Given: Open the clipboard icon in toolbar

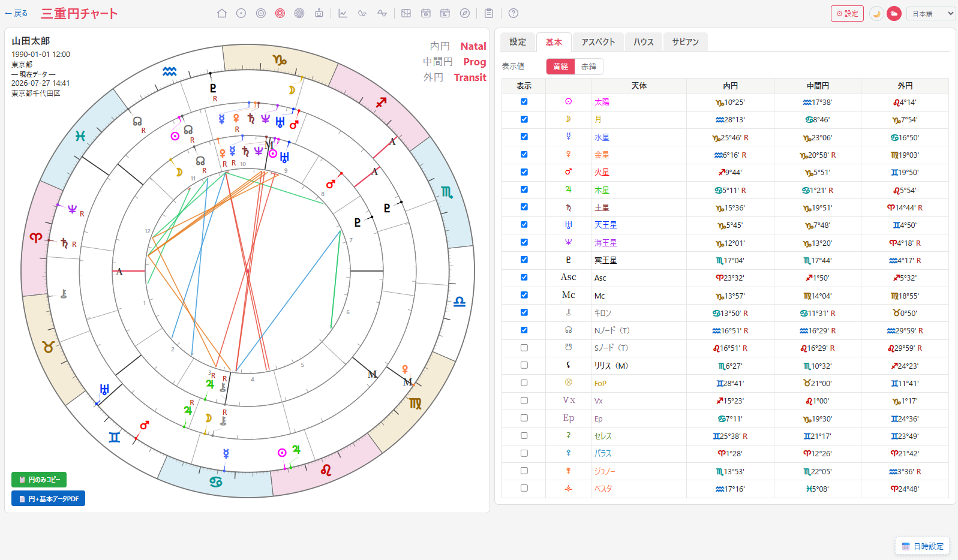Looking at the screenshot, I should pyautogui.click(x=489, y=13).
